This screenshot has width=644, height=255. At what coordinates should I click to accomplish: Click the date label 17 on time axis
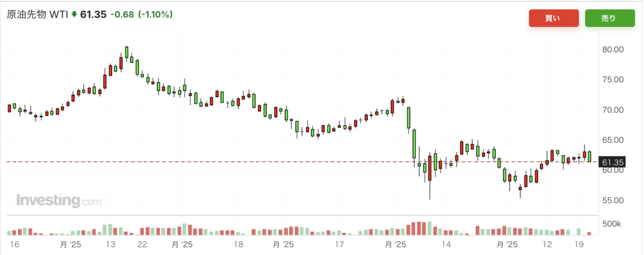pos(339,244)
